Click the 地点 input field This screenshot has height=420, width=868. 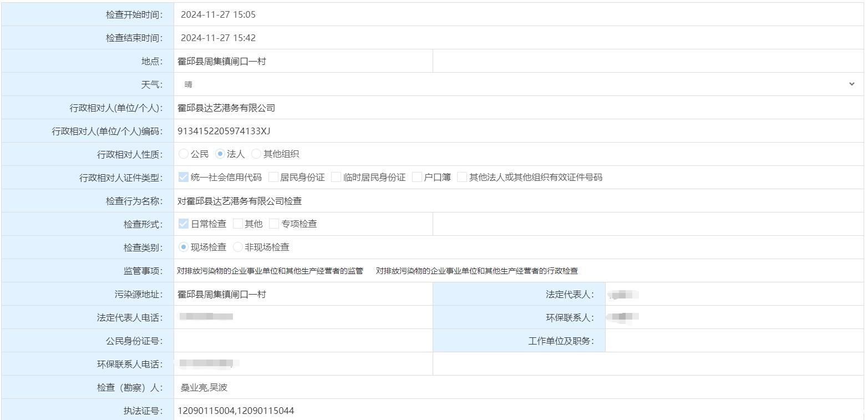click(303, 62)
